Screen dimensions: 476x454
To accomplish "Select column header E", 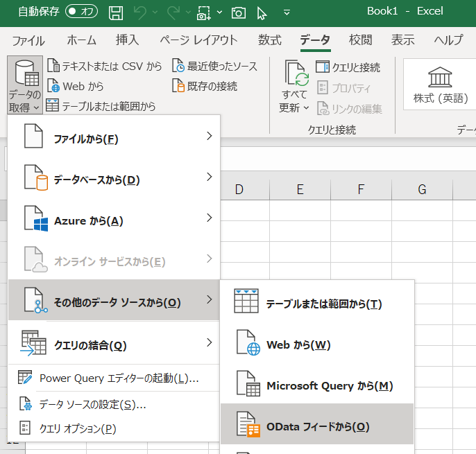I will tap(300, 189).
